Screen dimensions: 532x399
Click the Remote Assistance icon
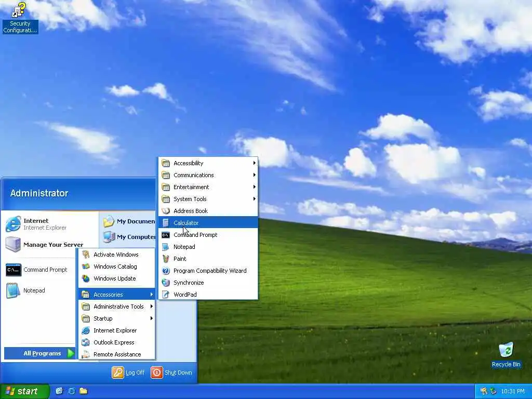point(86,354)
